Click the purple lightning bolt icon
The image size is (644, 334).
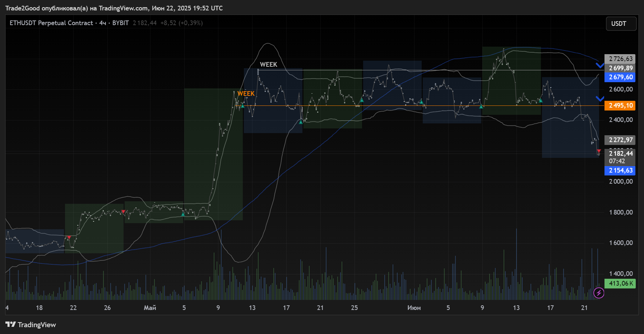pyautogui.click(x=598, y=293)
